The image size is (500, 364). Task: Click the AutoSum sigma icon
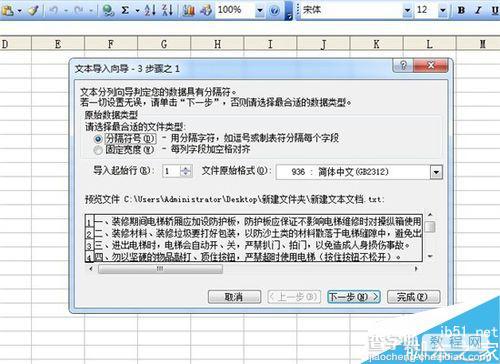pyautogui.click(x=125, y=10)
